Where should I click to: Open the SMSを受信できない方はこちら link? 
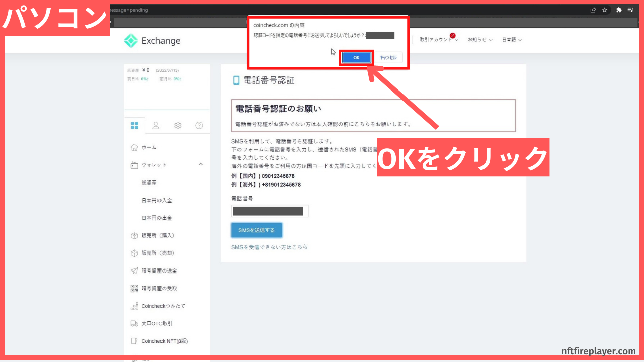pos(269,247)
